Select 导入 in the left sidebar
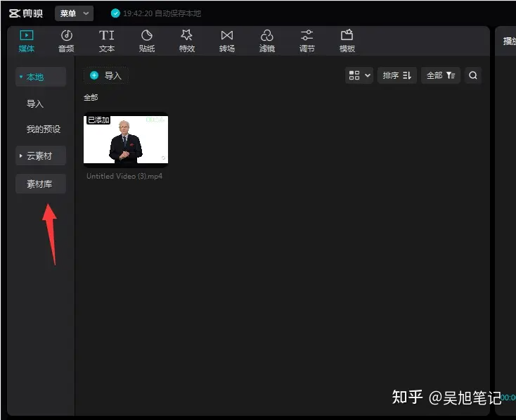Viewport: 516px width, 420px height. click(35, 103)
